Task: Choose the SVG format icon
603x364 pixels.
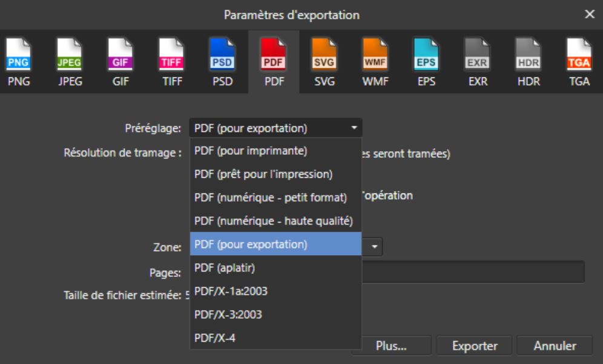Action: pos(324,62)
